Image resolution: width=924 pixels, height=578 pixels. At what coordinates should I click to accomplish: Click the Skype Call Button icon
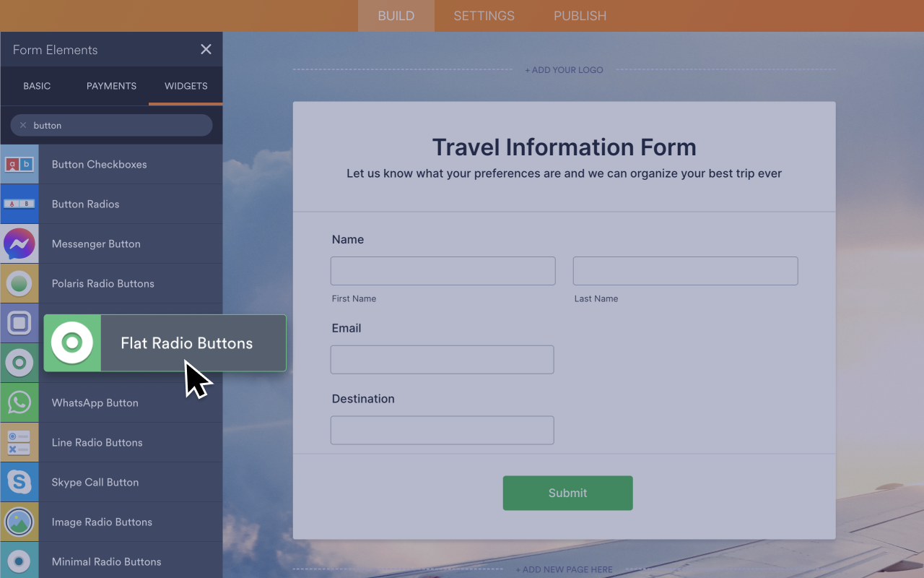(x=19, y=482)
